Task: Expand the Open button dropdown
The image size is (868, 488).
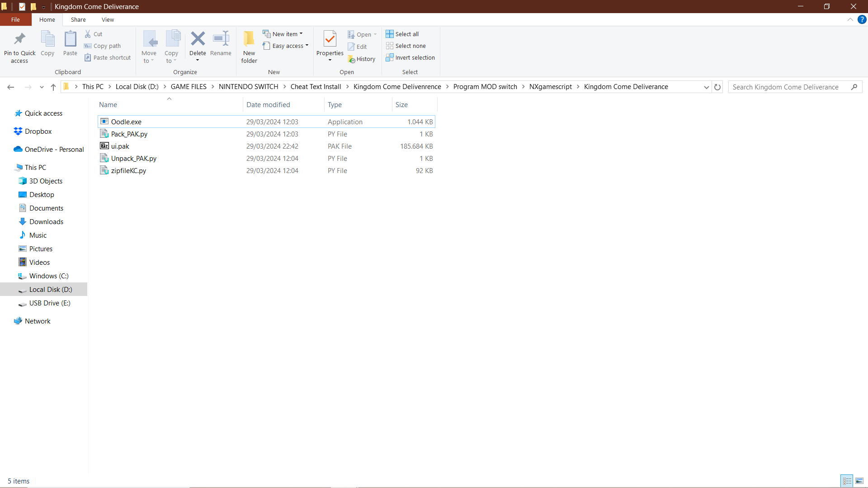Action: [375, 34]
